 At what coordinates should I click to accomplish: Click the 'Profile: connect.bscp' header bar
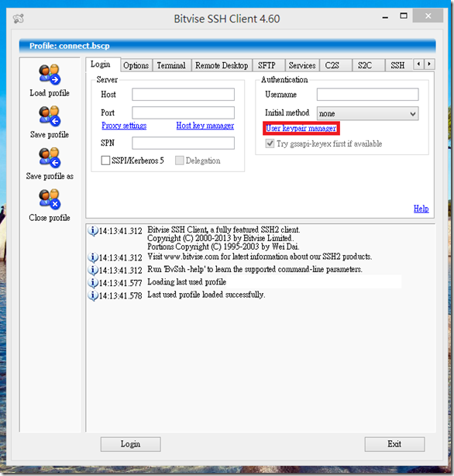227,46
